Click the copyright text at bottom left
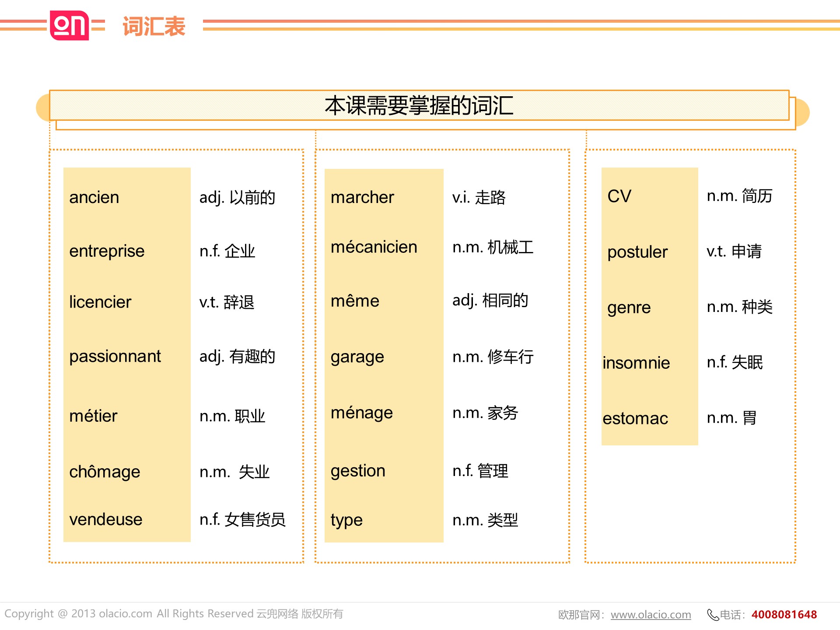The width and height of the screenshot is (840, 630). click(x=173, y=614)
